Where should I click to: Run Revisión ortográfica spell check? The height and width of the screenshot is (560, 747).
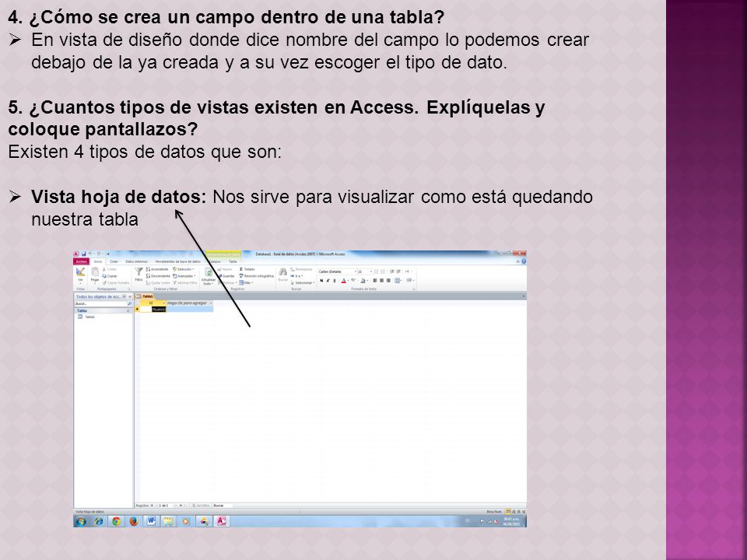[256, 276]
